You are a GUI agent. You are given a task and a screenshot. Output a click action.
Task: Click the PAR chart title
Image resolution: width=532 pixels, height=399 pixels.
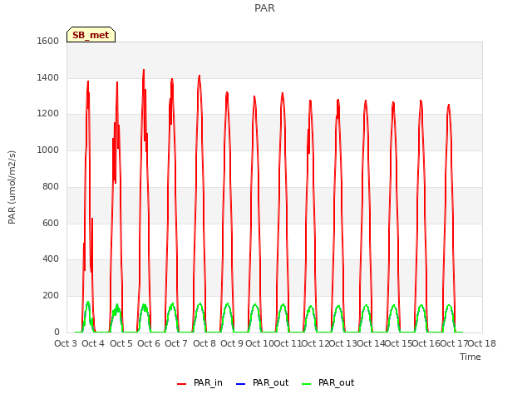tap(264, 7)
